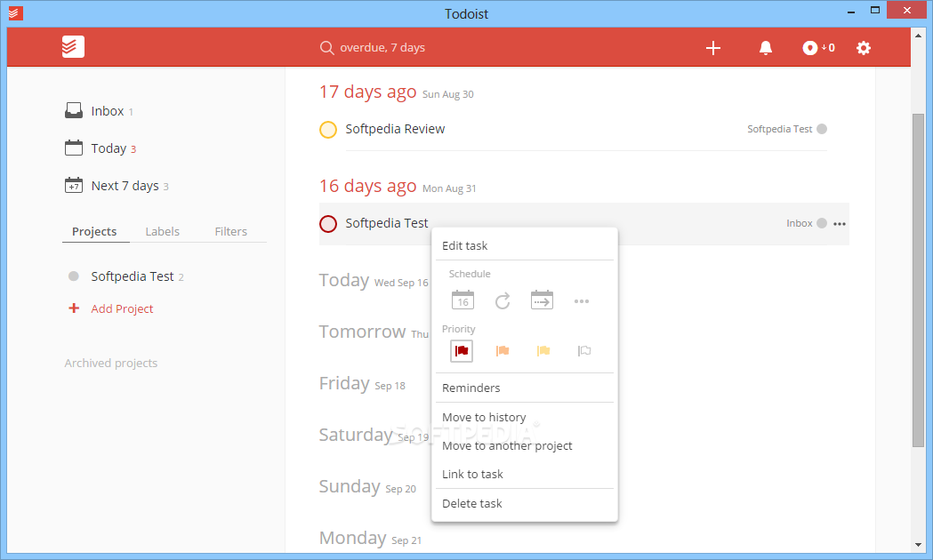933x560 pixels.
Task: Open the Next 7 days view
Action: pyautogui.click(x=125, y=186)
